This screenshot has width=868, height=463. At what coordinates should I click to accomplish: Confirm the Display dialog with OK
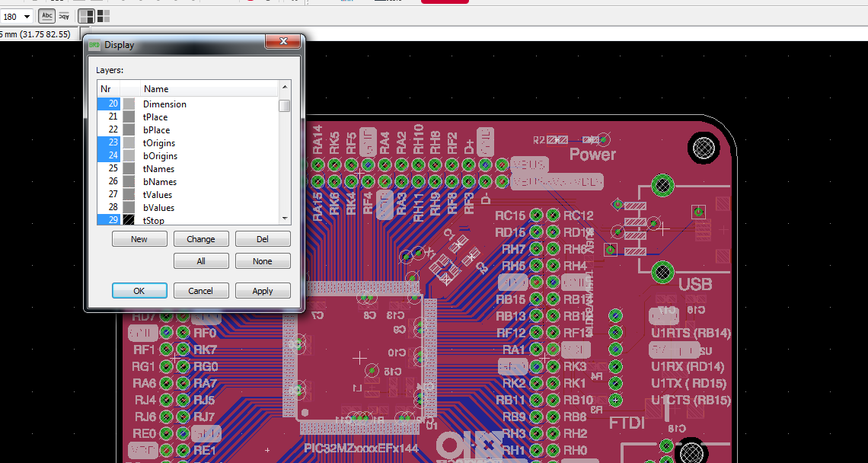point(139,291)
